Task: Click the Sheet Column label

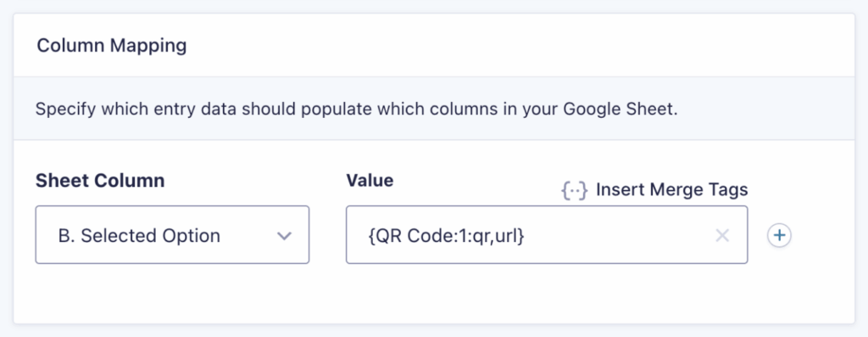Action: pos(100,181)
